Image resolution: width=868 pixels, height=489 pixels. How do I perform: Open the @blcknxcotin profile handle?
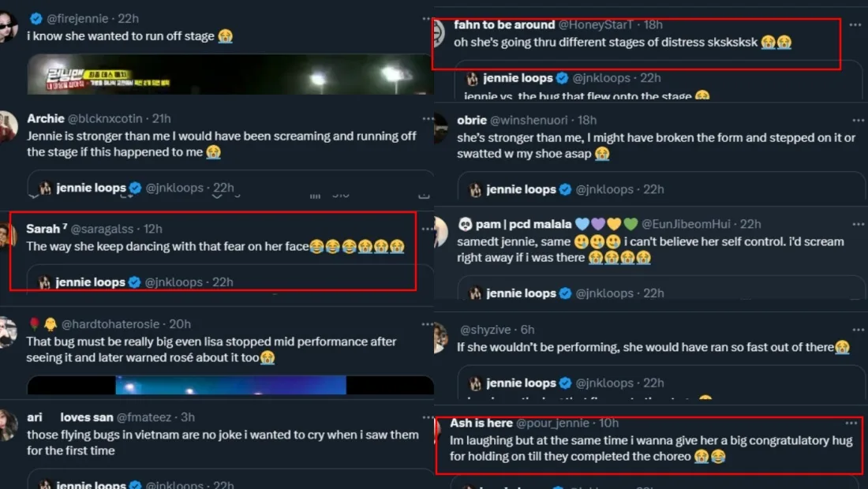108,118
